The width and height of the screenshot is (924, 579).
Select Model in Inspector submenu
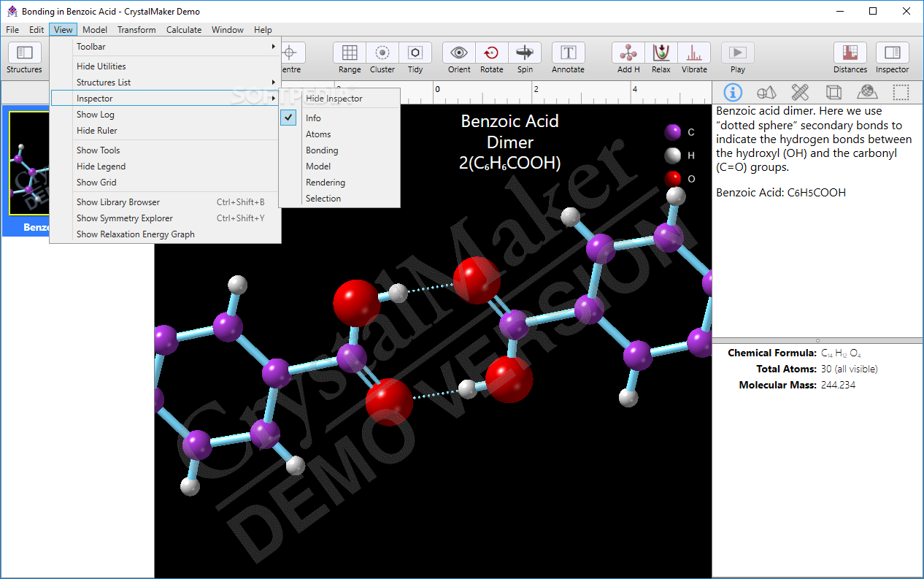(x=340, y=166)
